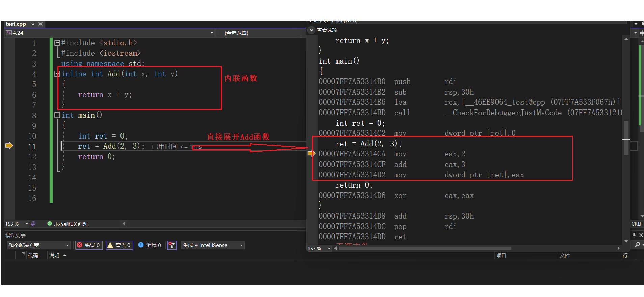Click the clear error-list filter icon
The image size is (644, 297).
pyautogui.click(x=172, y=245)
